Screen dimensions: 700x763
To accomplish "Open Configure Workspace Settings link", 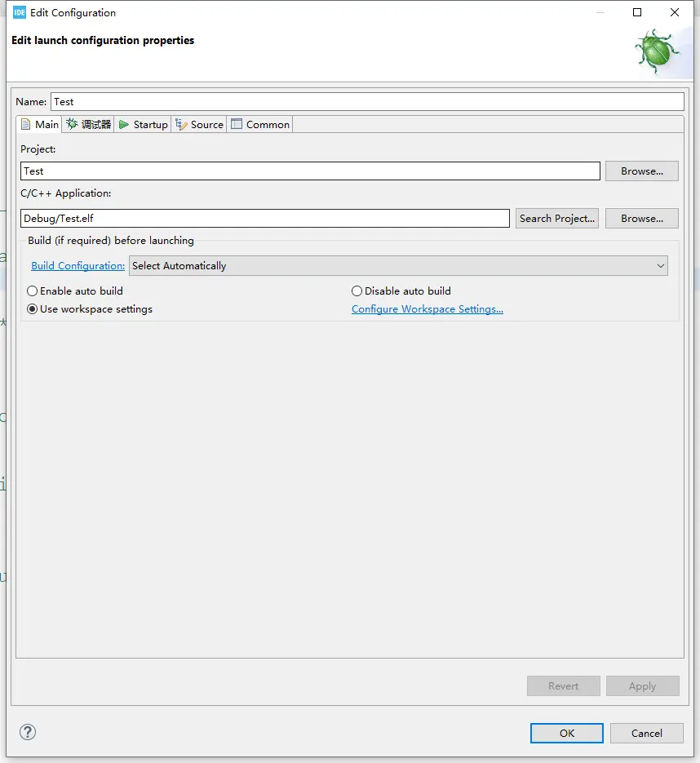I will [428, 309].
